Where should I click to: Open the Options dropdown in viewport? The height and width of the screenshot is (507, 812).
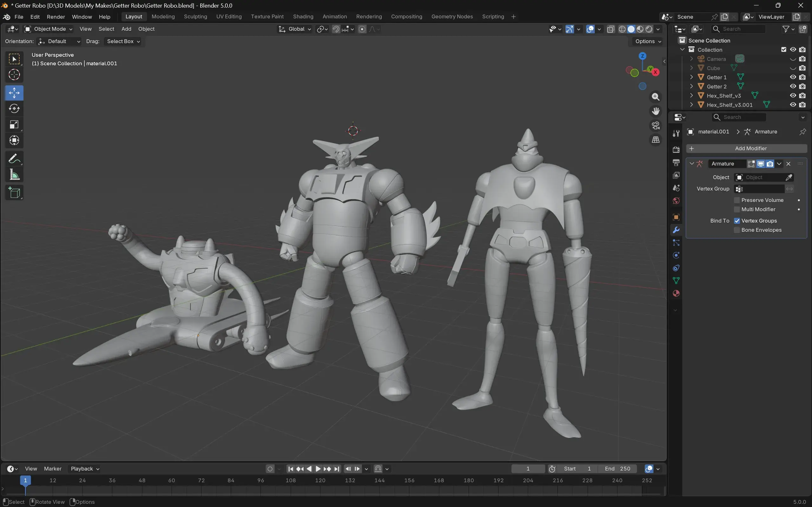[648, 41]
